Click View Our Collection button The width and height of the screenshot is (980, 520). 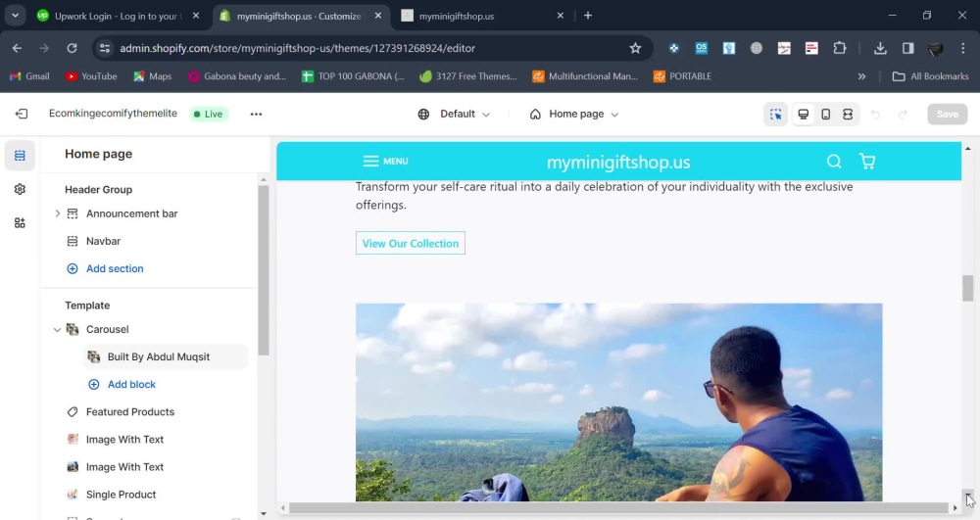pos(410,244)
